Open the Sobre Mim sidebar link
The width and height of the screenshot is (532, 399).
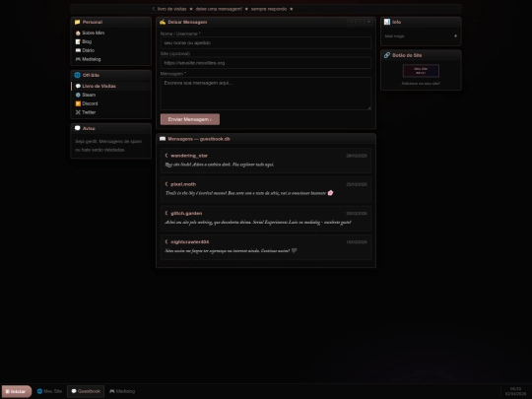tap(111, 33)
